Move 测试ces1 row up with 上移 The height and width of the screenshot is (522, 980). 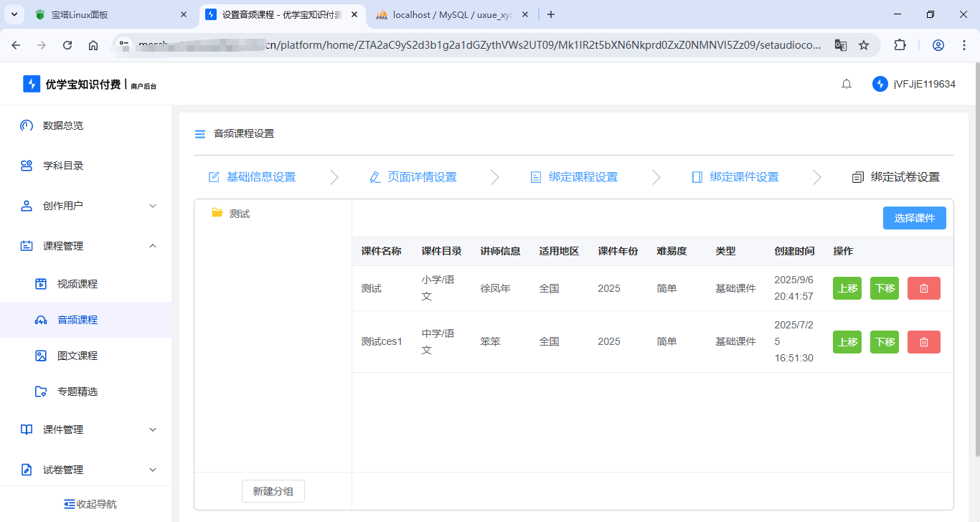(x=847, y=342)
